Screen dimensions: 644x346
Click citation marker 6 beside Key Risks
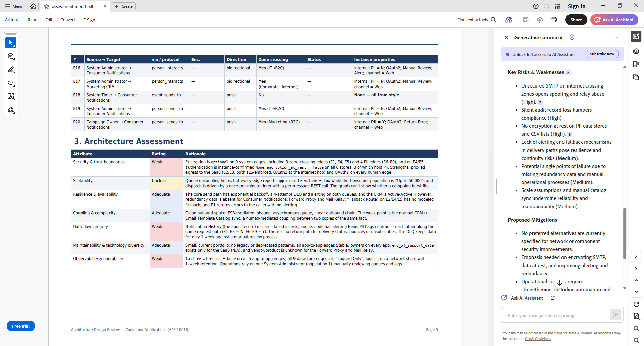tap(568, 73)
